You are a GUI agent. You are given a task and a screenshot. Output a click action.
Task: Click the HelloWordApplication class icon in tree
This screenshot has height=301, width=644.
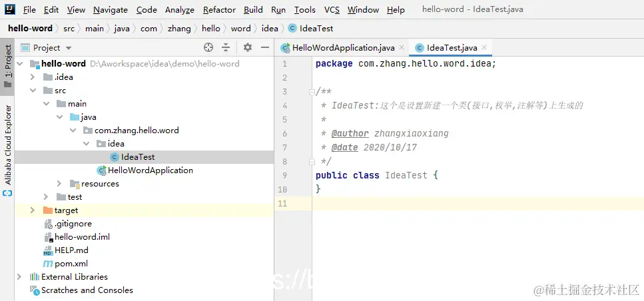[x=101, y=170]
